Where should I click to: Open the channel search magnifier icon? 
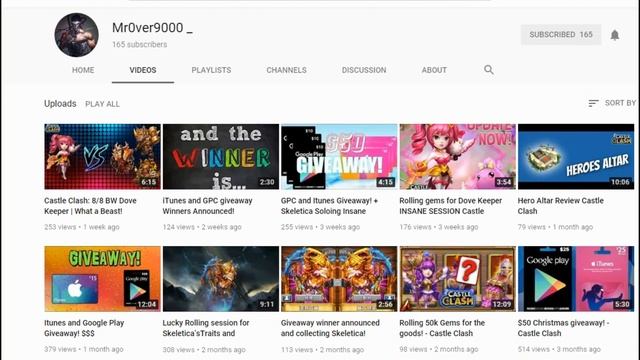coord(489,70)
